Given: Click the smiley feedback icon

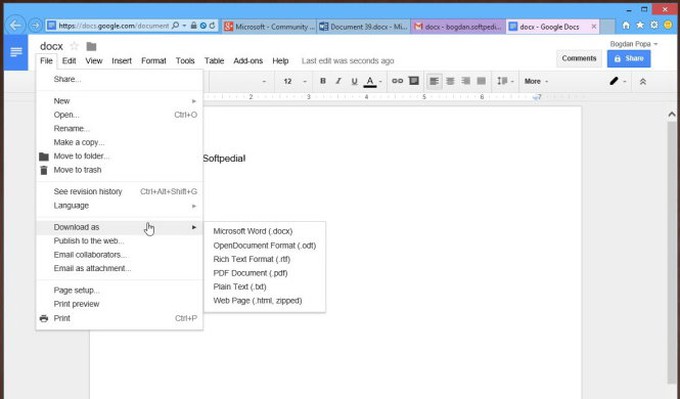Looking at the screenshot, I should pos(668,25).
